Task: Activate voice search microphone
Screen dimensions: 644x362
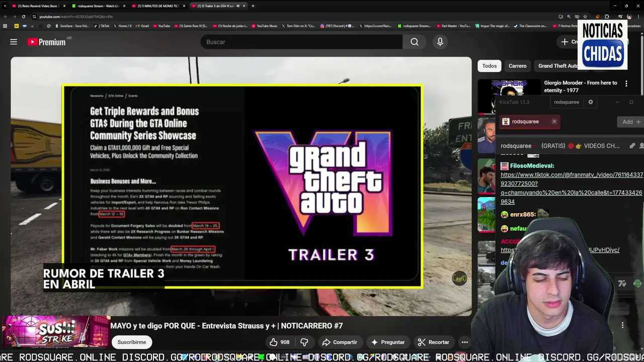Action: [440, 42]
